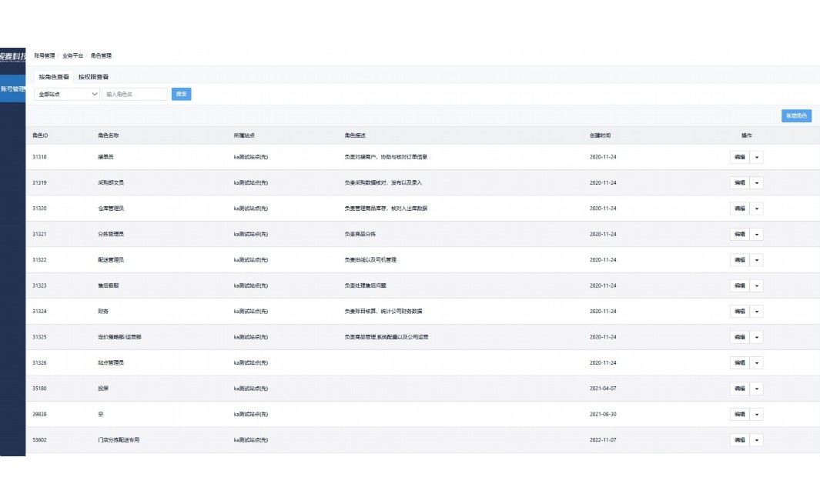Click 编辑 for role 31321
This screenshot has width=820, height=504.
(739, 234)
